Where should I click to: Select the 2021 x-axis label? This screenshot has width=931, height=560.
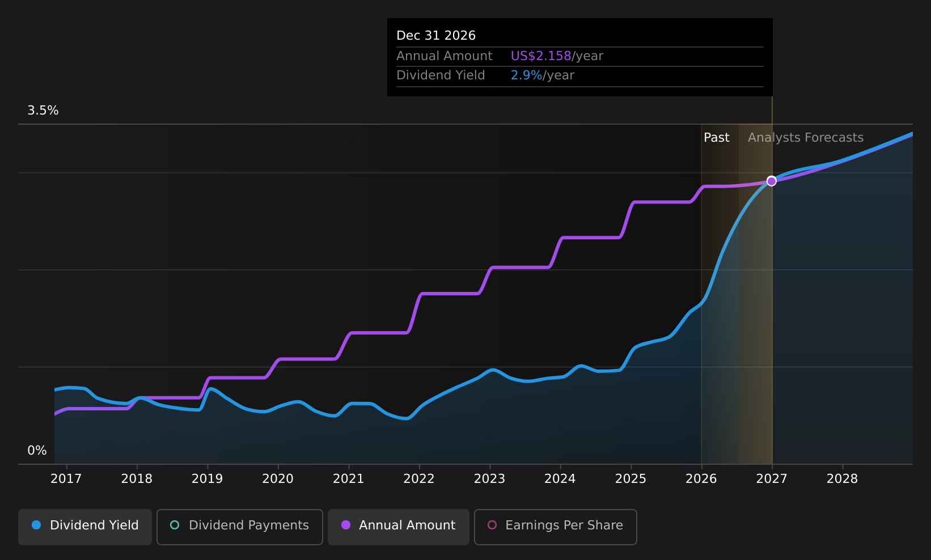[x=349, y=479]
